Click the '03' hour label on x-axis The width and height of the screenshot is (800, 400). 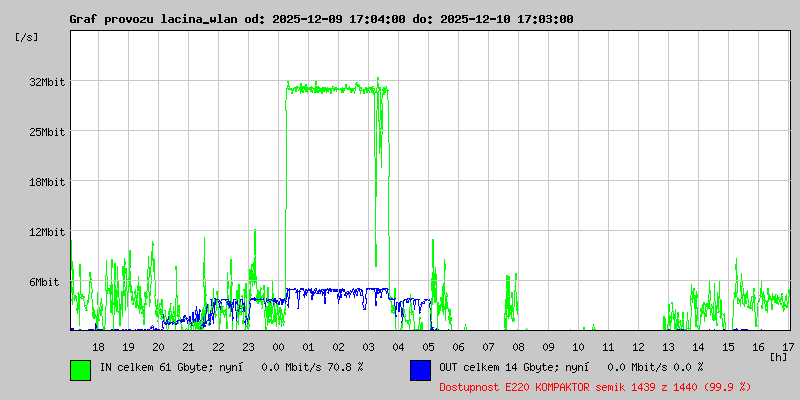point(368,347)
